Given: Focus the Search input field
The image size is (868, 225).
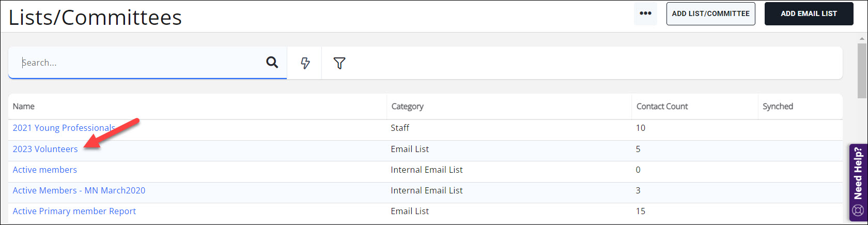Looking at the screenshot, I should 139,63.
